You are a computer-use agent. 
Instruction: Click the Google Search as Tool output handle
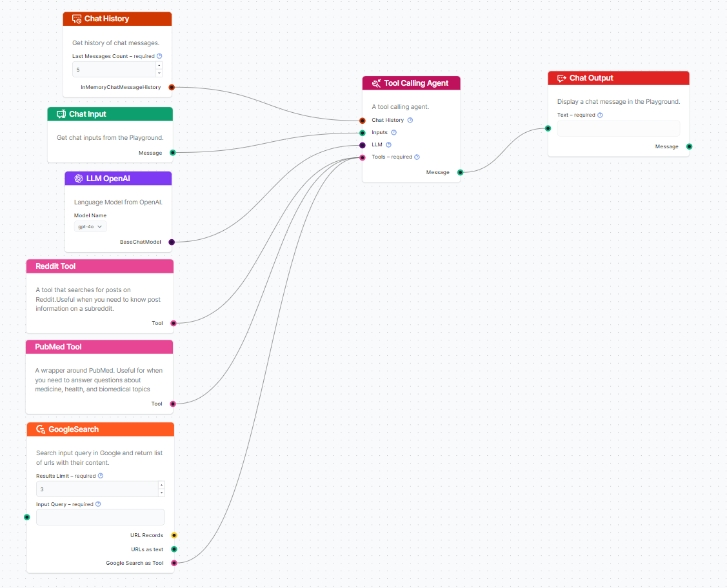(172, 563)
